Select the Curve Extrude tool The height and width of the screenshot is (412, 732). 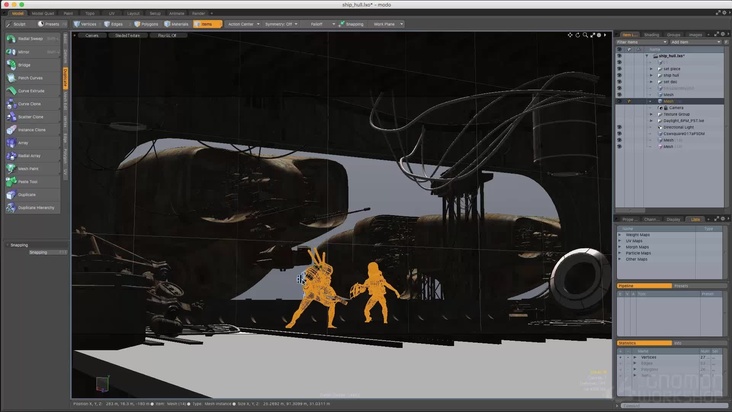coord(31,90)
